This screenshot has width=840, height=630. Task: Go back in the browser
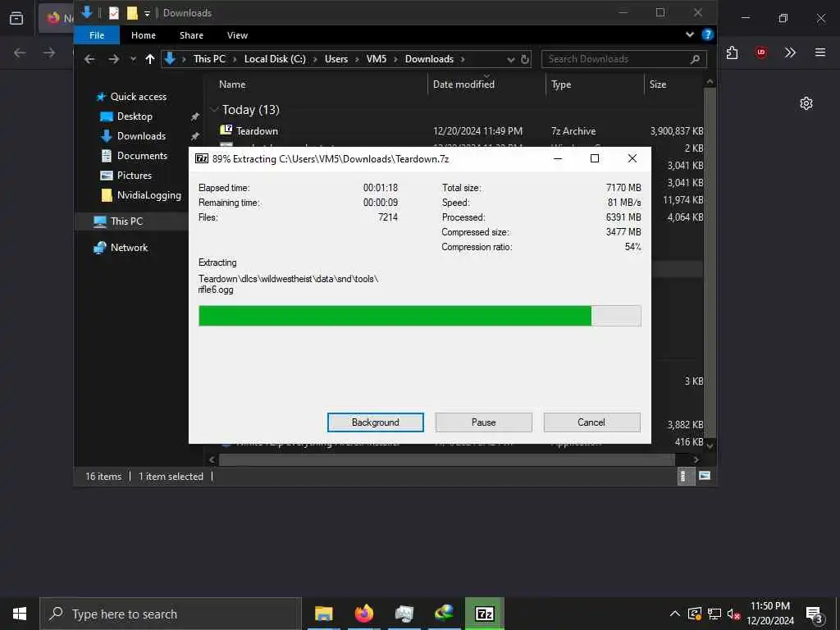(x=20, y=52)
